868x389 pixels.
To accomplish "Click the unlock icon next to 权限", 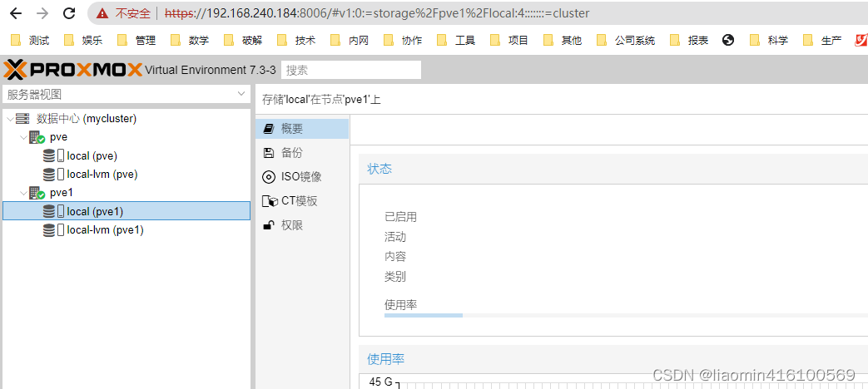I will click(x=269, y=225).
